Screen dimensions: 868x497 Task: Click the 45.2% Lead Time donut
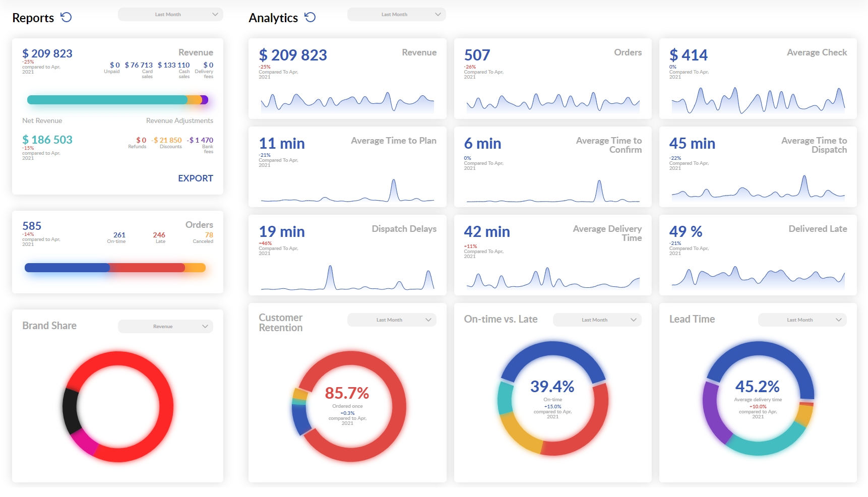[758, 398]
